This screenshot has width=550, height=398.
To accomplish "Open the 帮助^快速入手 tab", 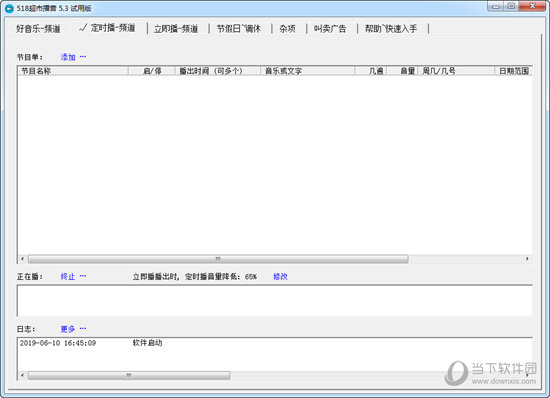I will pyautogui.click(x=391, y=29).
